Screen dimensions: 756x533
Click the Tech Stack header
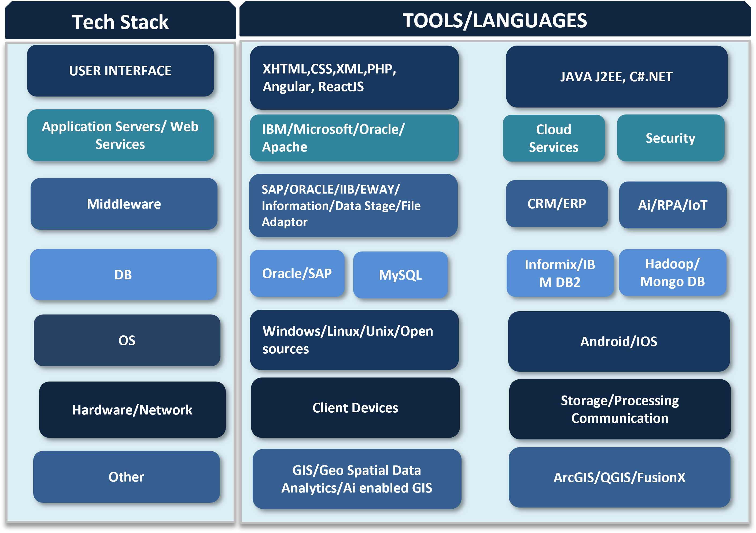pos(120,22)
